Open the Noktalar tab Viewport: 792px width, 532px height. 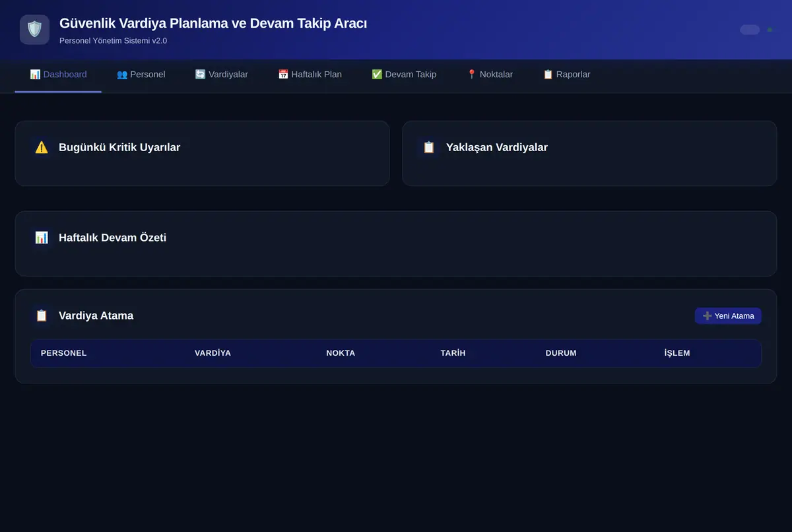pos(490,75)
